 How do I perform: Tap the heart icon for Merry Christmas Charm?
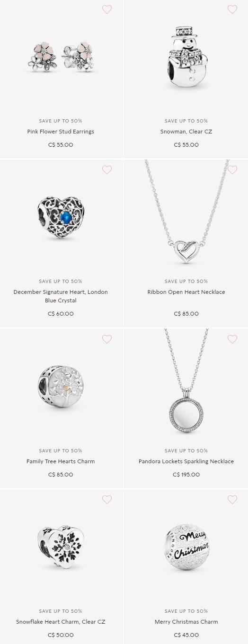click(232, 500)
